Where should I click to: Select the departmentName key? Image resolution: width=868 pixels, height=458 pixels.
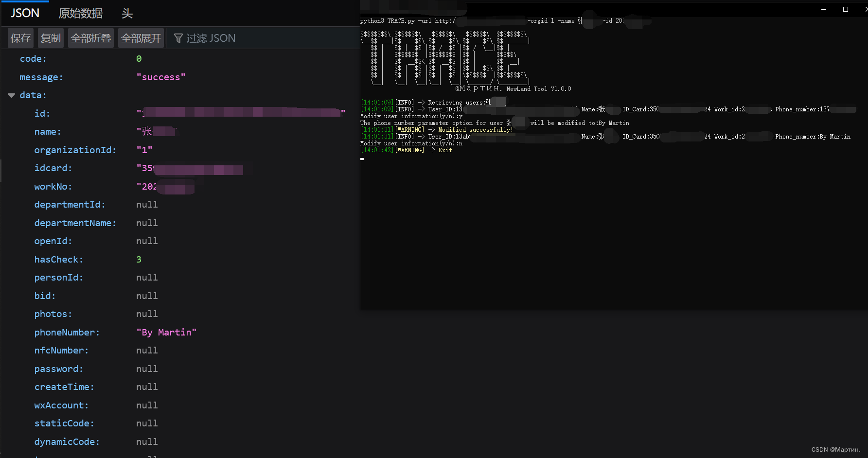tap(75, 223)
